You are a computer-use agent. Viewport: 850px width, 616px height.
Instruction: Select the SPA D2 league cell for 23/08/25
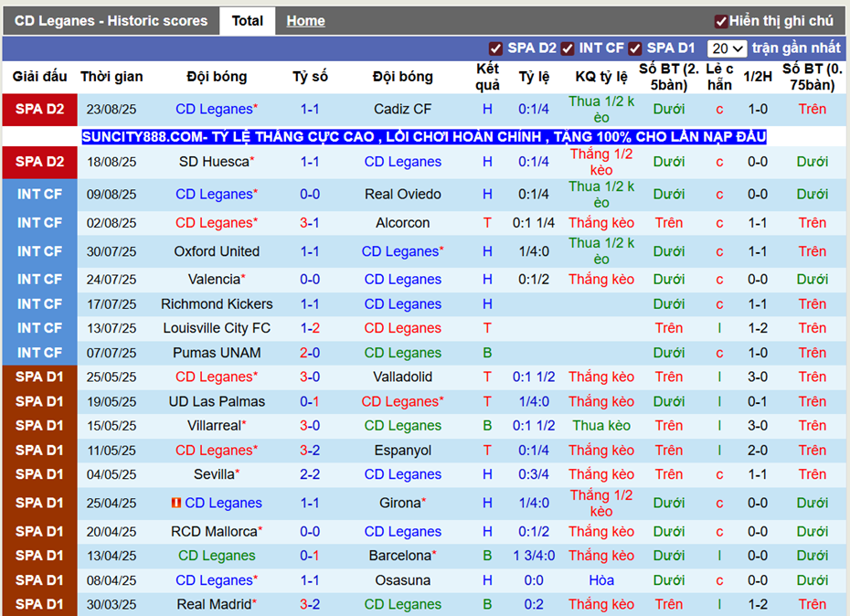pyautogui.click(x=40, y=110)
